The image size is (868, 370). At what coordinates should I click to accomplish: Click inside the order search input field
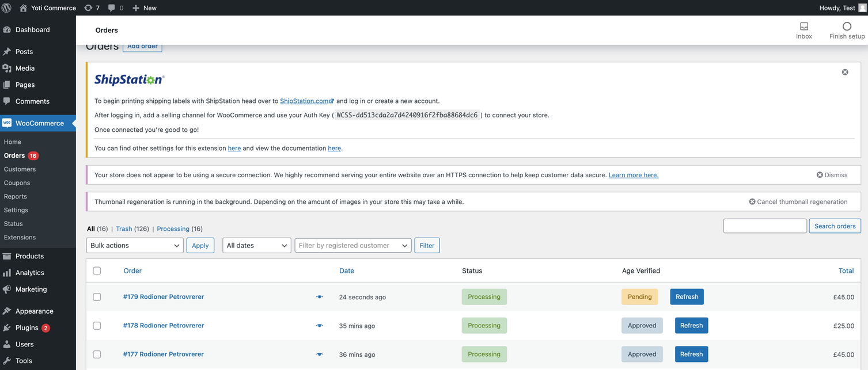(765, 226)
